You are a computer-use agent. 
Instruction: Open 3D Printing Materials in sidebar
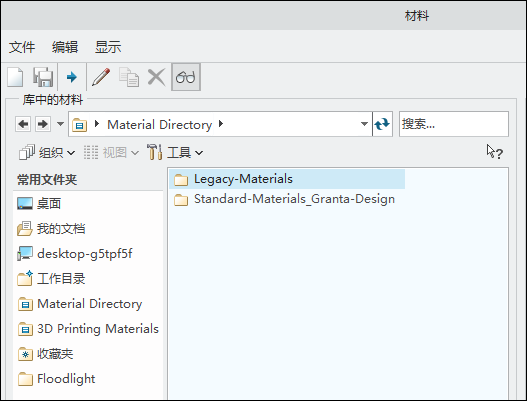[x=88, y=329]
